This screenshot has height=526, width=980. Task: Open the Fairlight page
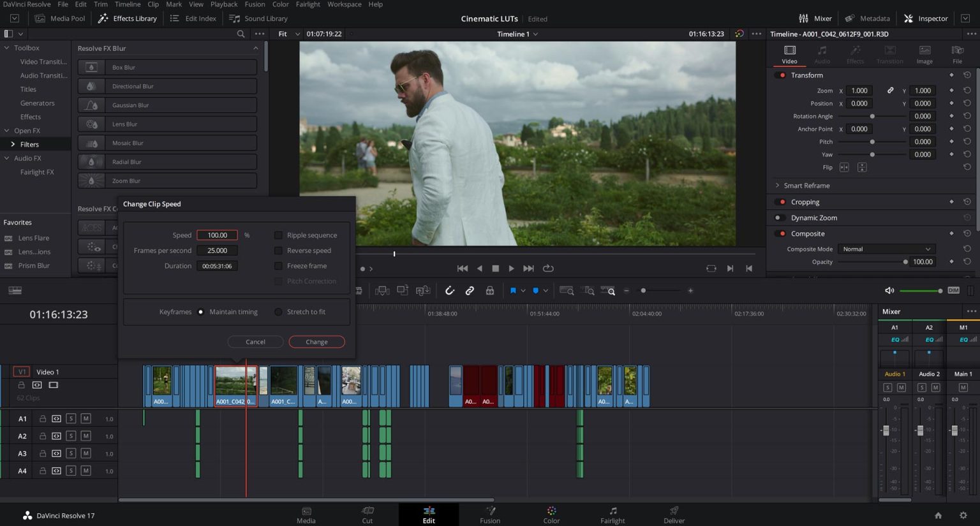tap(612, 515)
